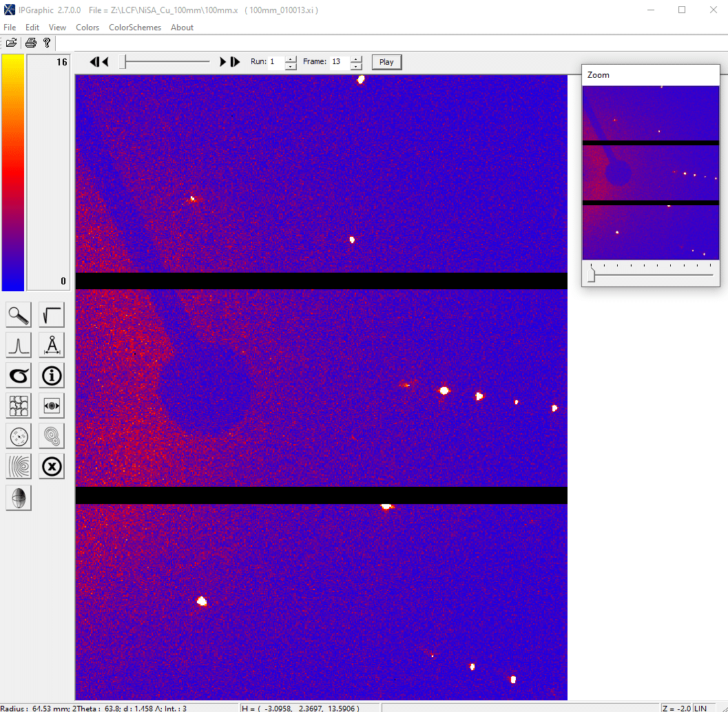Open a file with the folder icon
728x712 pixels.
click(12, 43)
